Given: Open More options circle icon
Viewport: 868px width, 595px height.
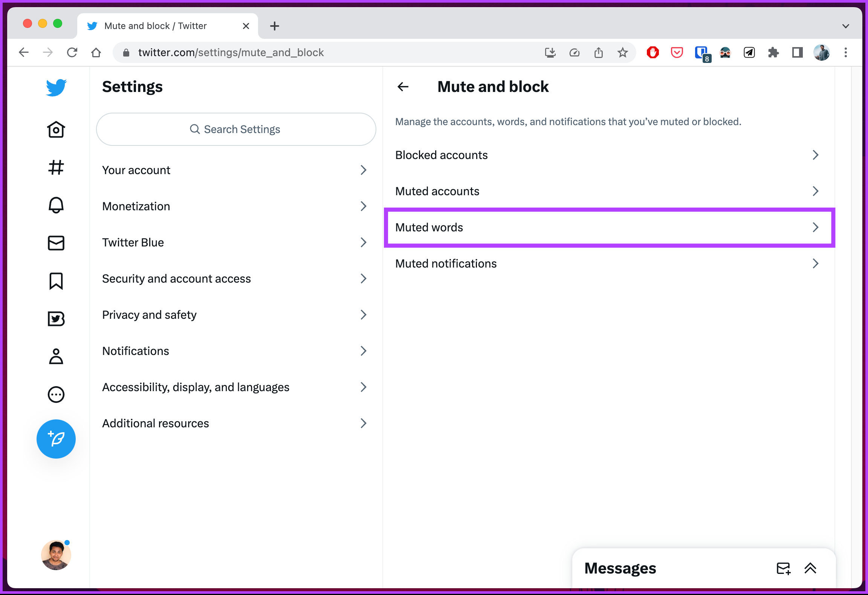Looking at the screenshot, I should point(56,395).
